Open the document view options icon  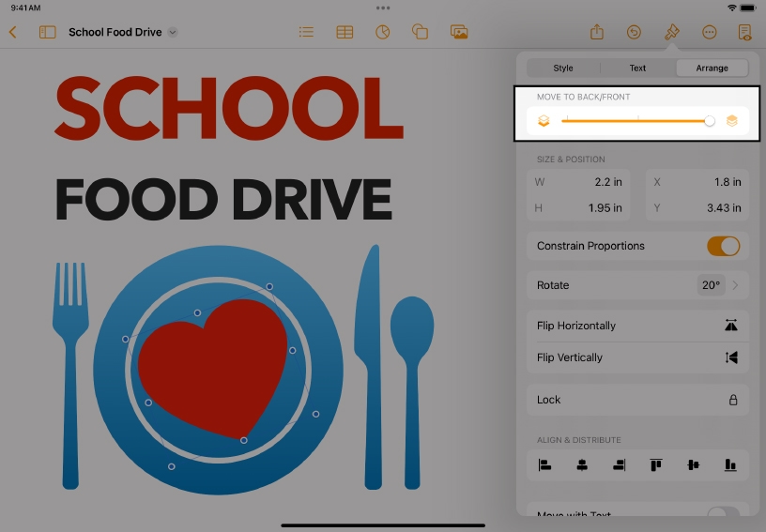[745, 32]
